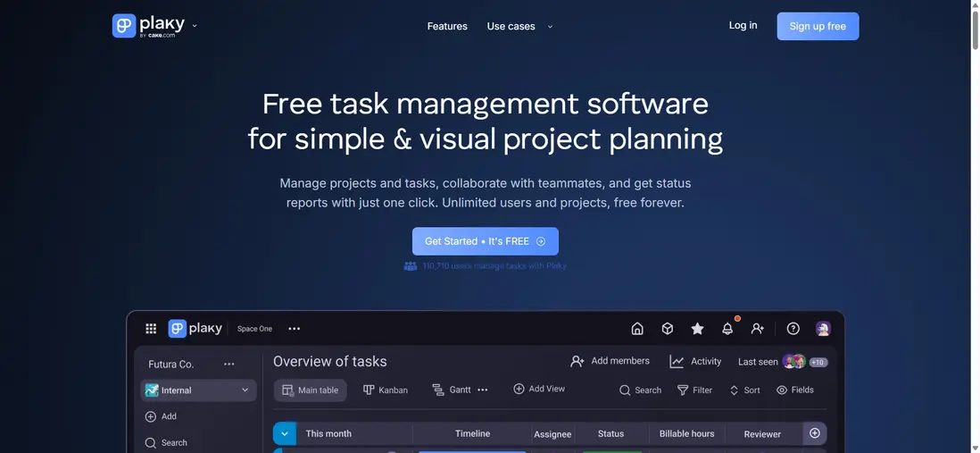Click the This month group header
The width and height of the screenshot is (980, 453).
point(328,433)
